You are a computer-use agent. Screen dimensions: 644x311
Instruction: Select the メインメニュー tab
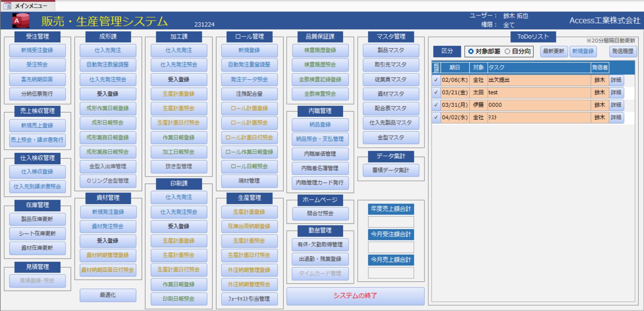pos(31,6)
